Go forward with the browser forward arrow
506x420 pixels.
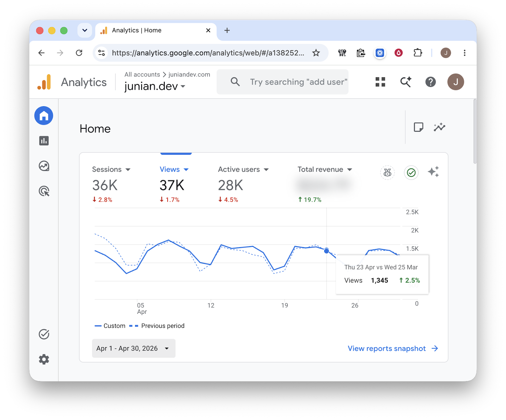60,53
